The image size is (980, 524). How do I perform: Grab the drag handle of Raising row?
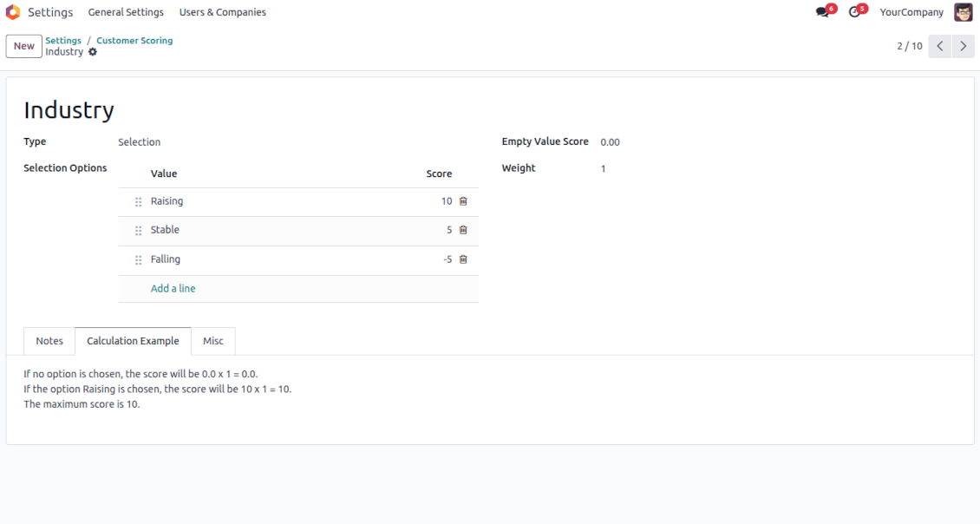click(x=138, y=202)
